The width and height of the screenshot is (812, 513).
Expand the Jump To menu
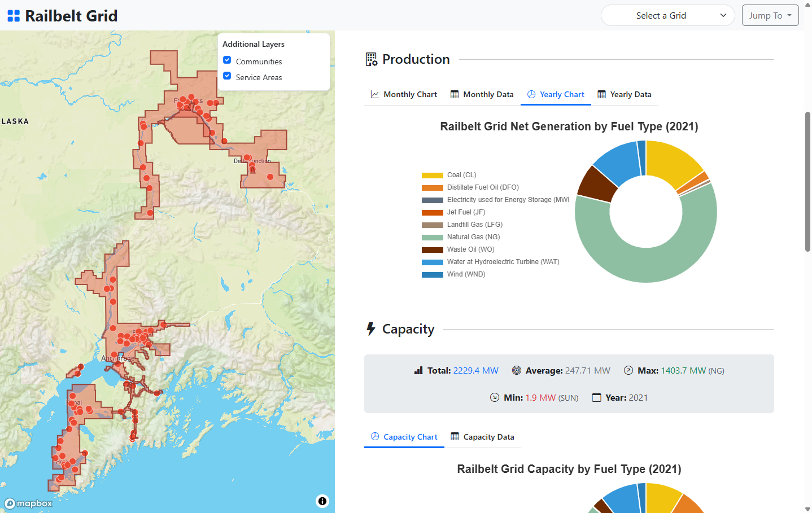[x=770, y=16]
